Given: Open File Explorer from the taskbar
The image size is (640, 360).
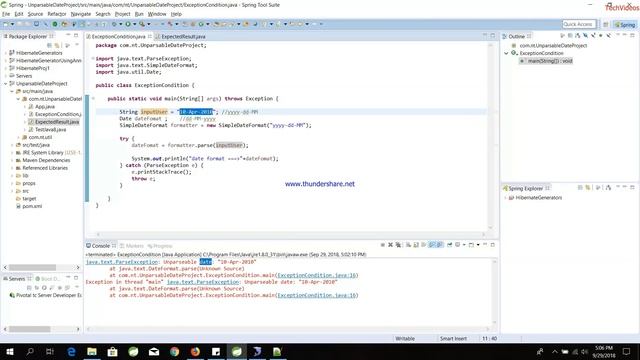Looking at the screenshot, I should click(x=92, y=351).
